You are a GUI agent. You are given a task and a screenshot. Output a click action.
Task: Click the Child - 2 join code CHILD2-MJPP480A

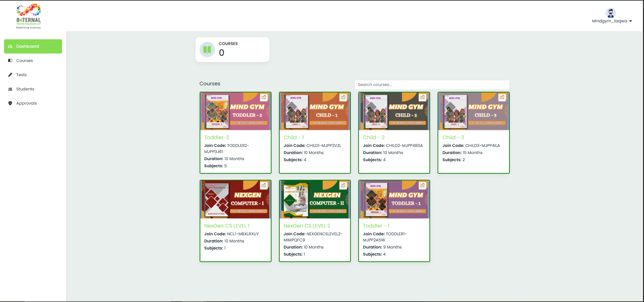(x=404, y=146)
